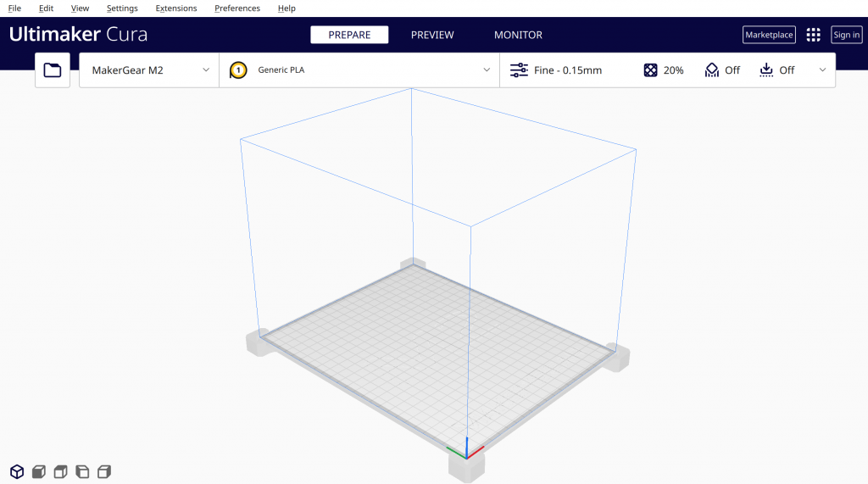Click the 20% infill value
This screenshot has width=868, height=484.
coord(673,70)
